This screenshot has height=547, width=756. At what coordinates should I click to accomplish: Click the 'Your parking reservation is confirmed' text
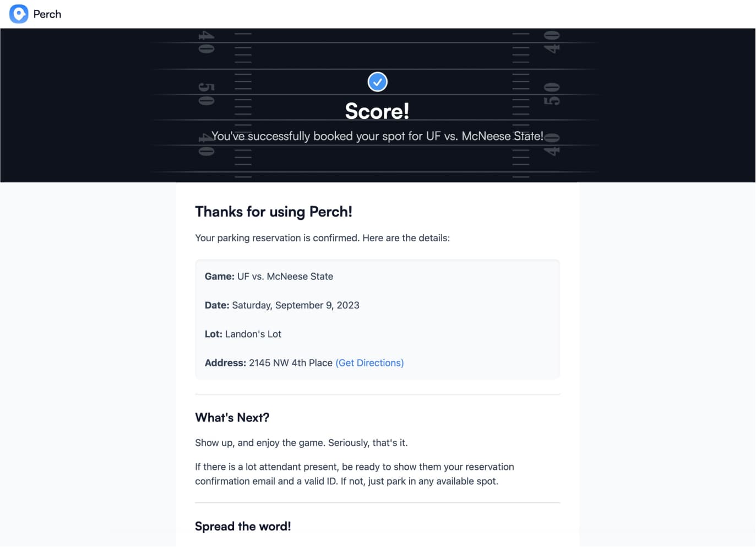[323, 238]
